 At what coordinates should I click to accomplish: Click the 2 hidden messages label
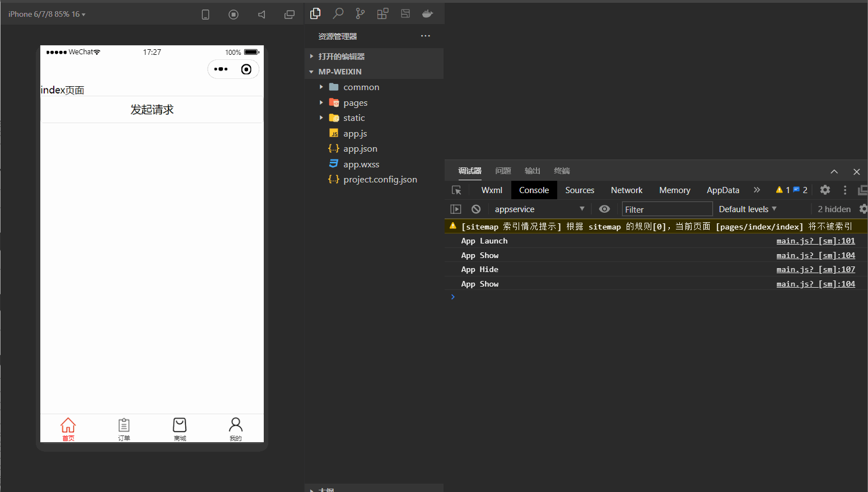[834, 209]
